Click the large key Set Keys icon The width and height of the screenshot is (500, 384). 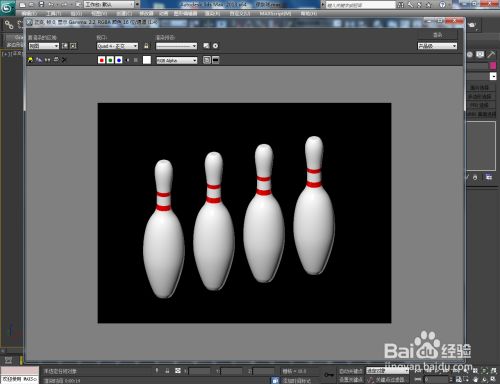click(x=329, y=375)
